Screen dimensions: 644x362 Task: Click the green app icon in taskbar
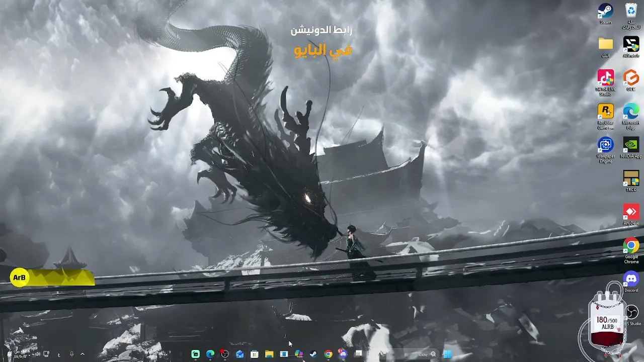195,354
